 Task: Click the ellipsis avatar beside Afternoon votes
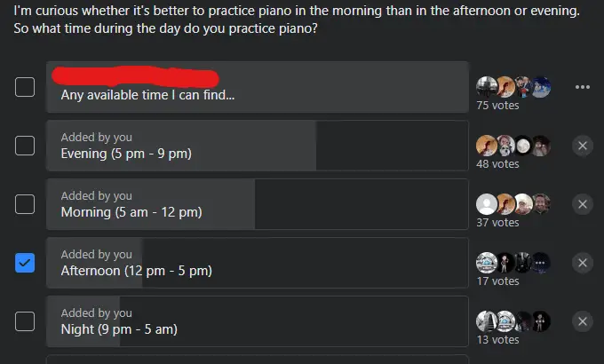click(540, 263)
